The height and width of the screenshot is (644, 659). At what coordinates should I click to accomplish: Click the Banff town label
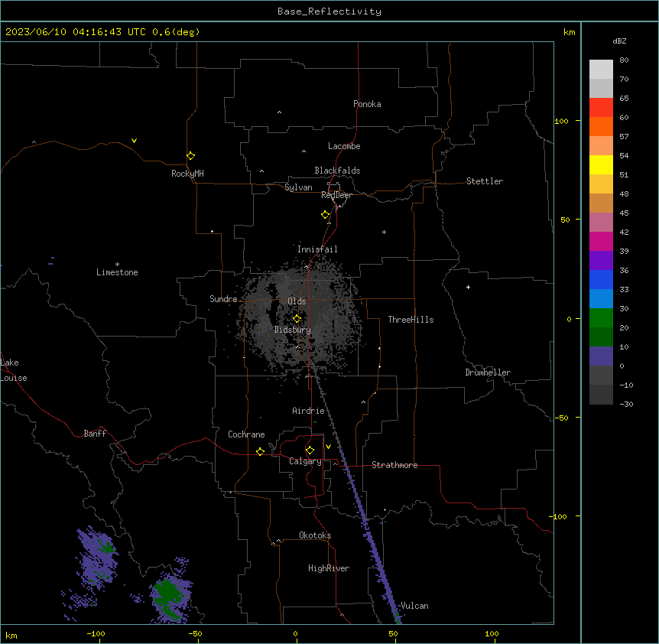click(95, 434)
